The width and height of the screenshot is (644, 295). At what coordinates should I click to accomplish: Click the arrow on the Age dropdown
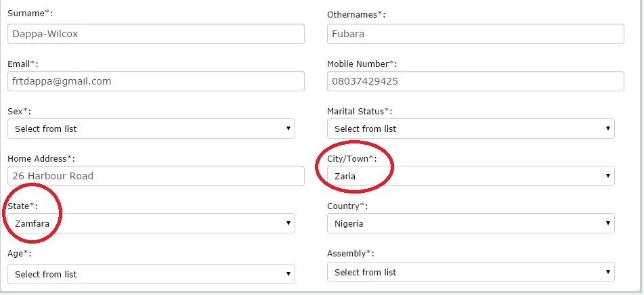[288, 274]
